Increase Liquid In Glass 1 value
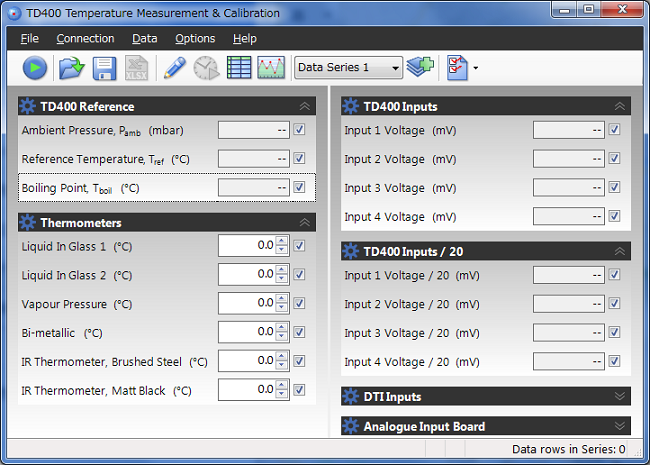Screen dimensions: 650x465 coord(282,241)
